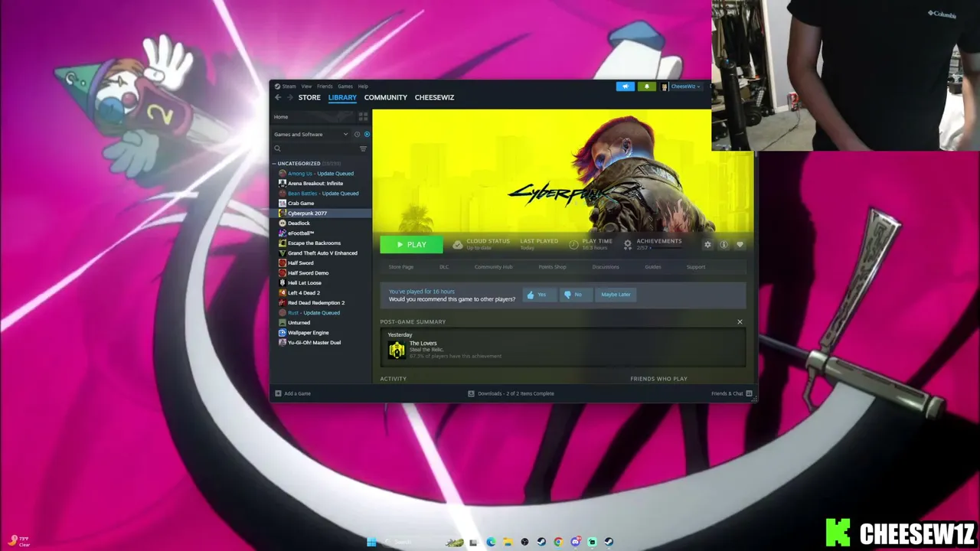Select Arena Breakout: Infinite in the list
The image size is (980, 551).
point(322,184)
